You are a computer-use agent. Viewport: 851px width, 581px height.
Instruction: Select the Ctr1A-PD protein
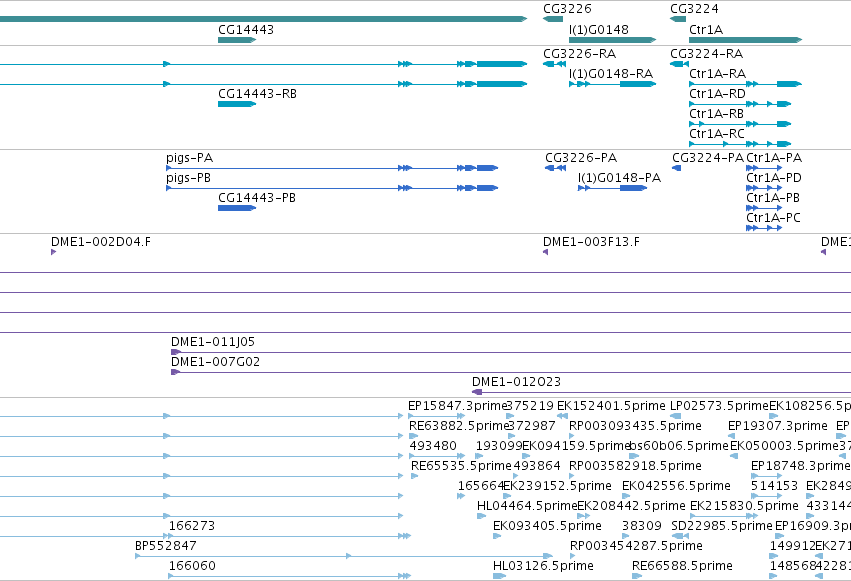[x=764, y=188]
